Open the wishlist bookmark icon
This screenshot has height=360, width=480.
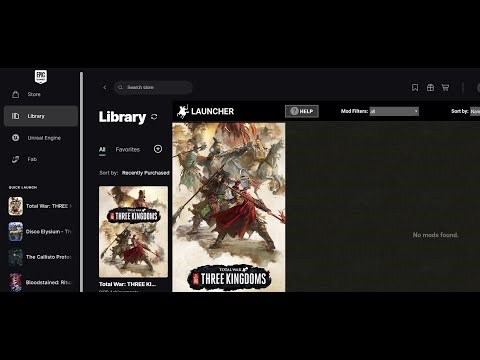[415, 87]
